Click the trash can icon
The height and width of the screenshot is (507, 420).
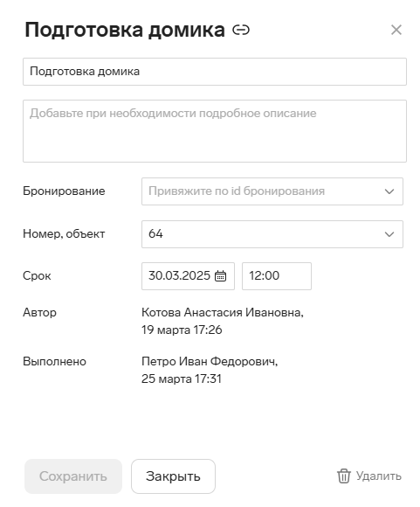click(x=344, y=476)
